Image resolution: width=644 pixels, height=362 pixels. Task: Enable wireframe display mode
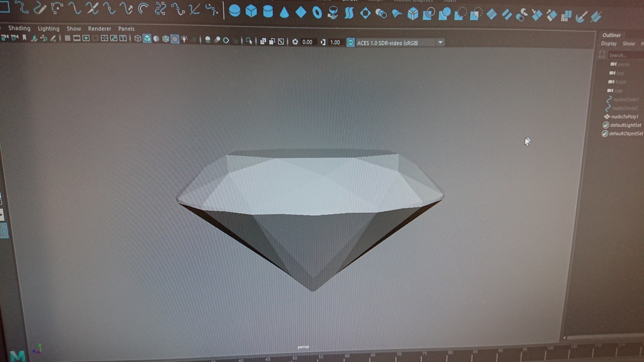click(x=138, y=39)
